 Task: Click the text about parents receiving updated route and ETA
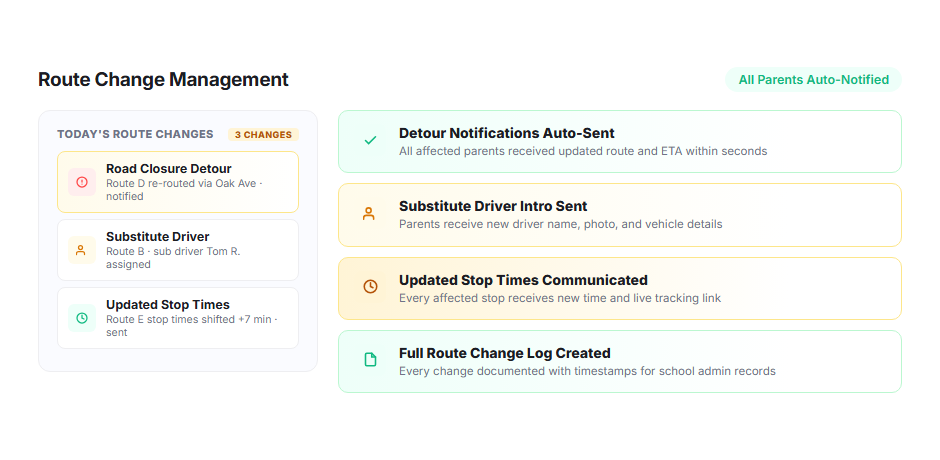pyautogui.click(x=583, y=151)
